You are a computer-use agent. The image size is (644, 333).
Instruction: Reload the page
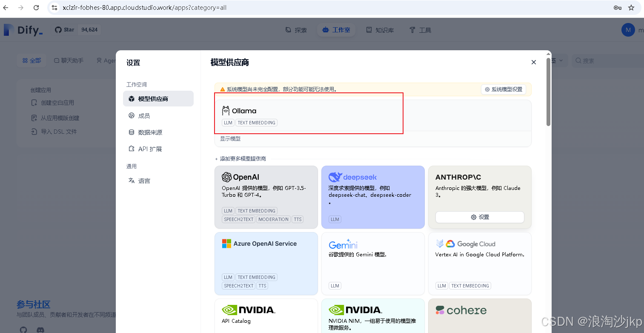[36, 8]
